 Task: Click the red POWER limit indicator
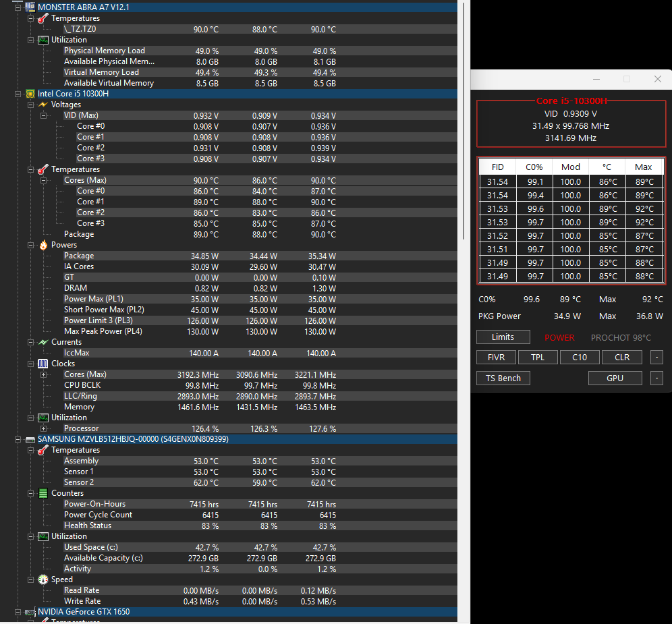tap(559, 338)
